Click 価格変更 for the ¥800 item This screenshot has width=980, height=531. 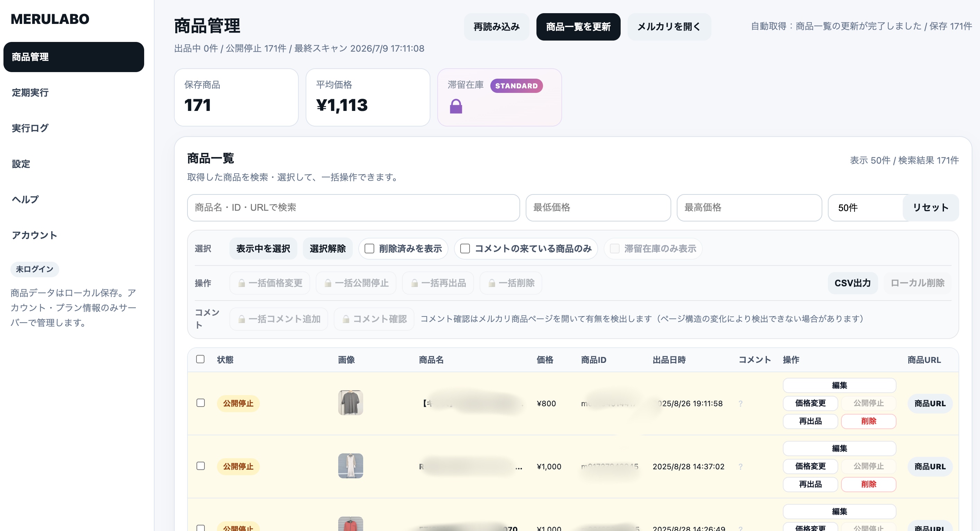[x=810, y=403]
